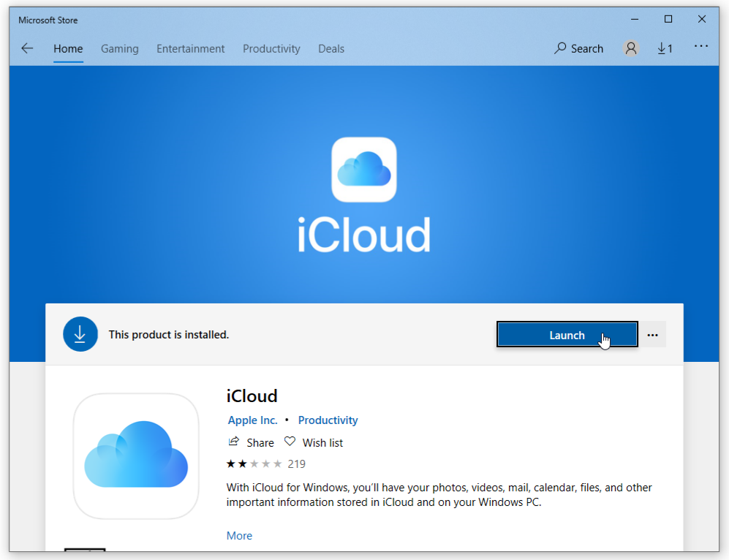
Task: Launch the iCloud app
Action: (567, 335)
